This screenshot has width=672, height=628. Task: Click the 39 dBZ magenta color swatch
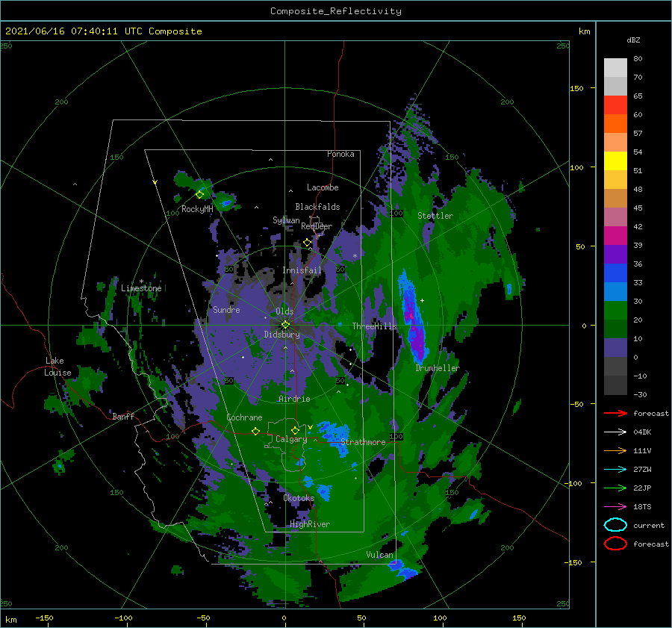pyautogui.click(x=615, y=235)
